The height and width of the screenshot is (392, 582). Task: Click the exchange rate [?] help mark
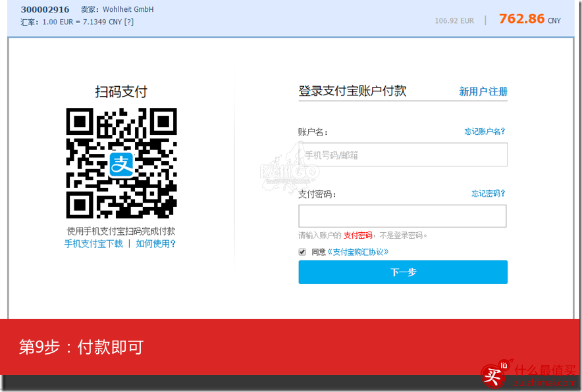pos(129,22)
